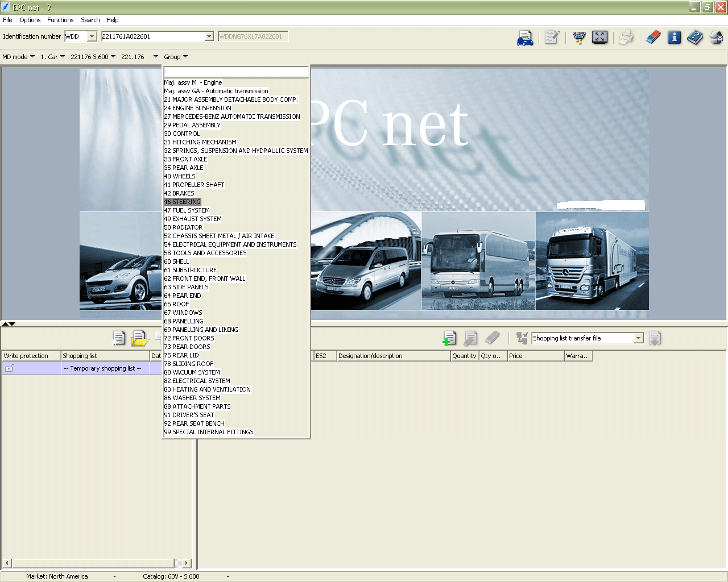This screenshot has height=582, width=728.
Task: Open the shopping basket filter icon
Action: [x=579, y=38]
